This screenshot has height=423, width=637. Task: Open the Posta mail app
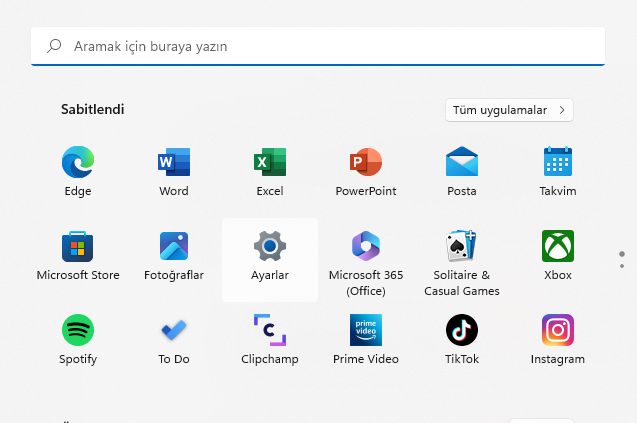coord(462,162)
